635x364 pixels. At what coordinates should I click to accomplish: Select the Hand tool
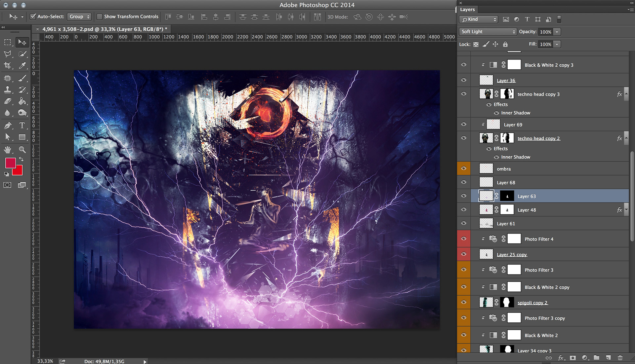7,150
